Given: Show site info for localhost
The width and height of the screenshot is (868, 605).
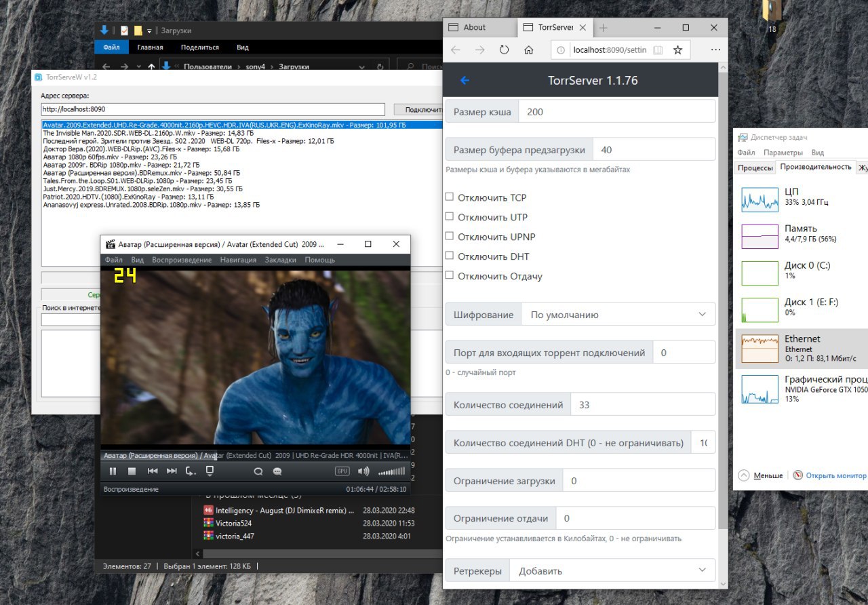Looking at the screenshot, I should tap(562, 50).
